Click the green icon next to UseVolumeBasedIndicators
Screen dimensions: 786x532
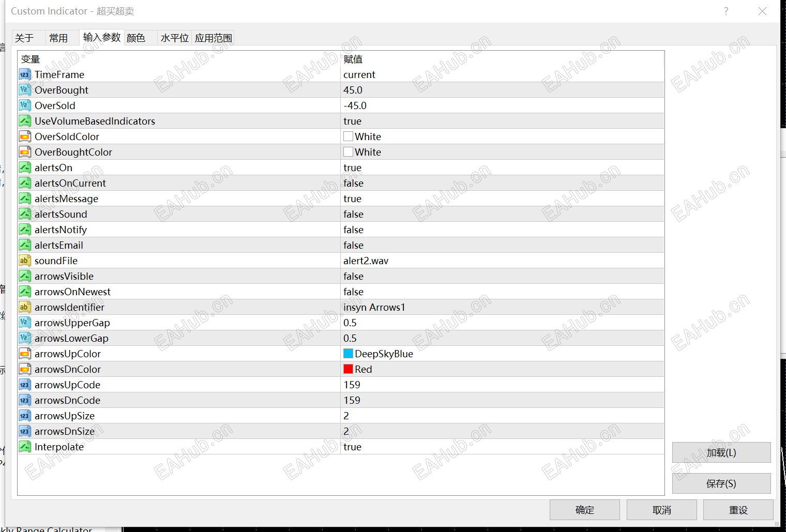tap(24, 120)
